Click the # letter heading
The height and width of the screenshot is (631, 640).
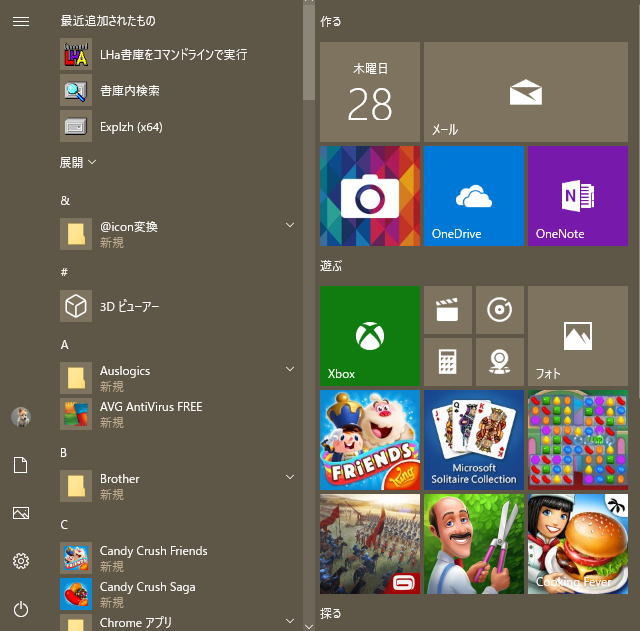point(64,273)
